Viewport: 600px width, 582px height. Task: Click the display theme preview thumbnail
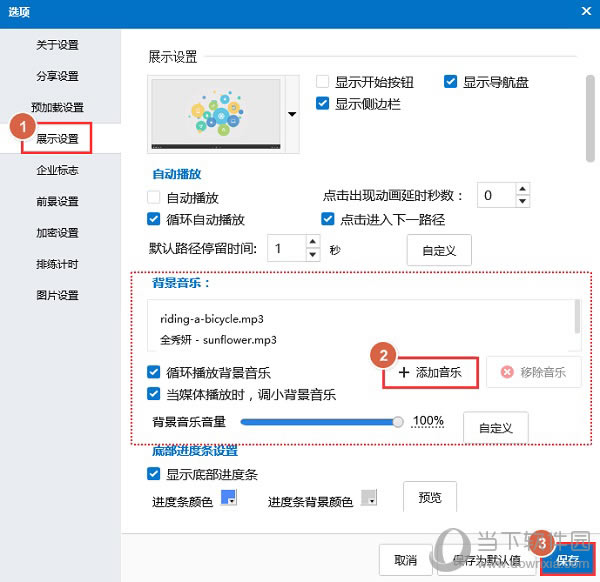216,115
